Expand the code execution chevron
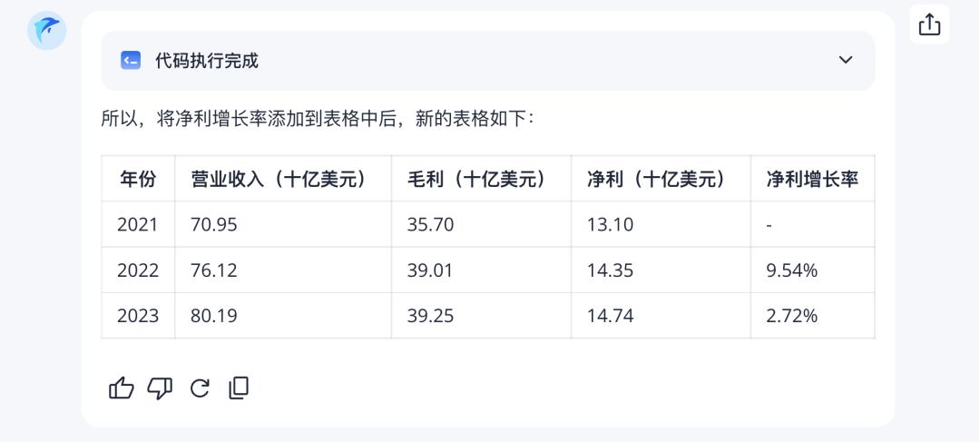This screenshot has height=442, width=980. 846,60
